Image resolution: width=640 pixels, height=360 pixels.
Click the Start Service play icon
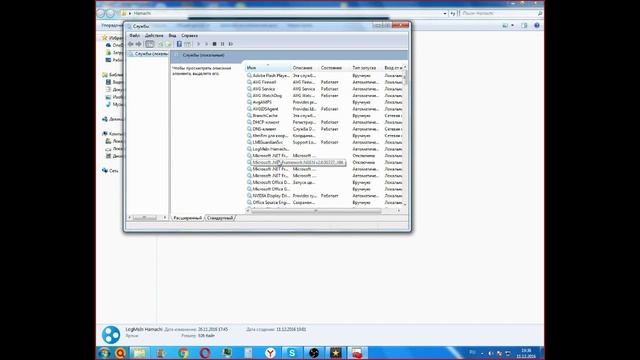coord(198,44)
